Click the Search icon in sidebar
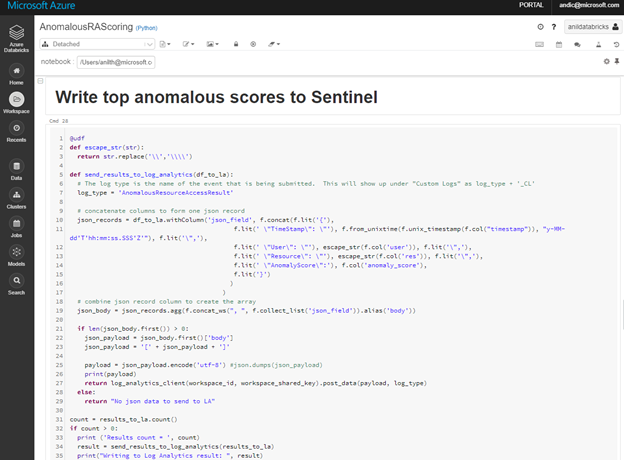 [17, 285]
